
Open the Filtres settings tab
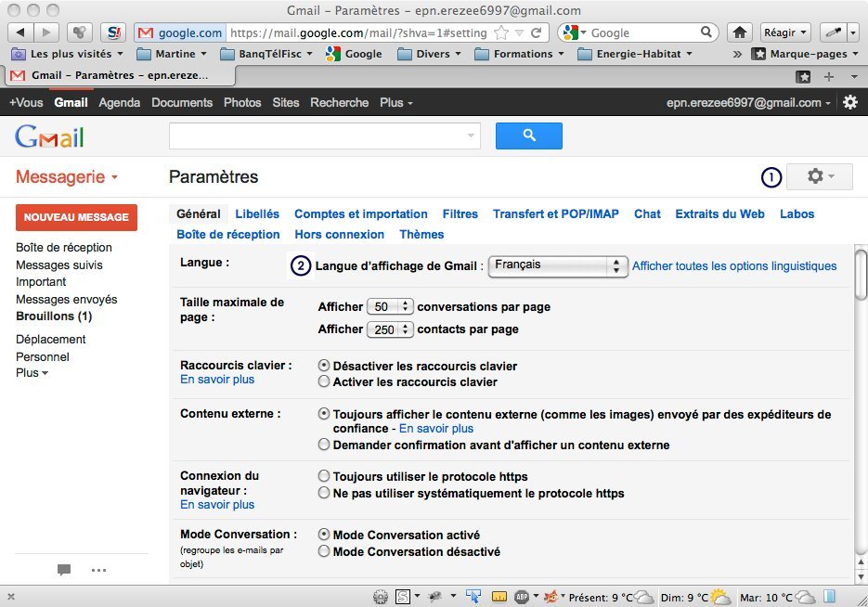460,214
